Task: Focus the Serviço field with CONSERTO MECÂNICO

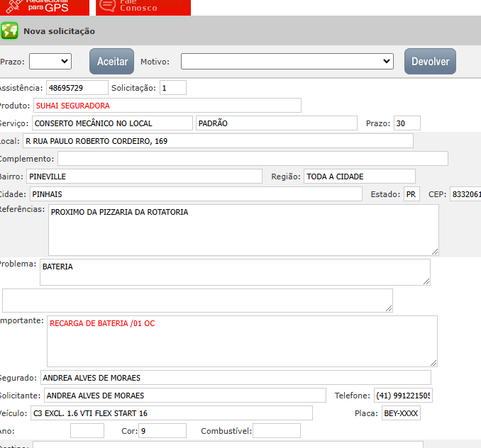Action: [112, 123]
